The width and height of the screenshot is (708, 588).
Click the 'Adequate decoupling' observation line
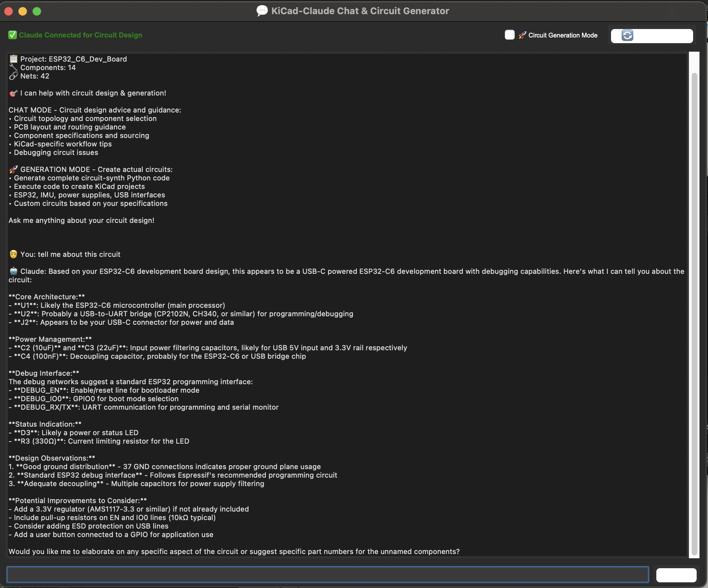pyautogui.click(x=136, y=484)
